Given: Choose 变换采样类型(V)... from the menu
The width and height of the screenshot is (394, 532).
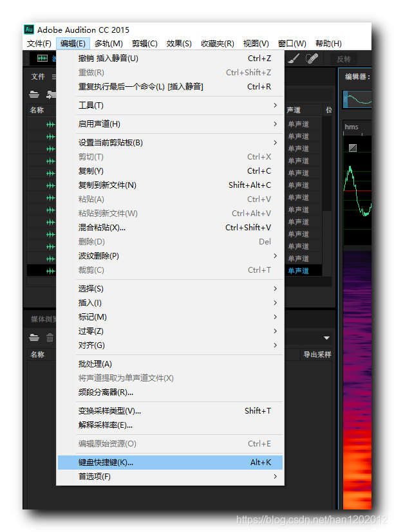Looking at the screenshot, I should pos(170,411).
